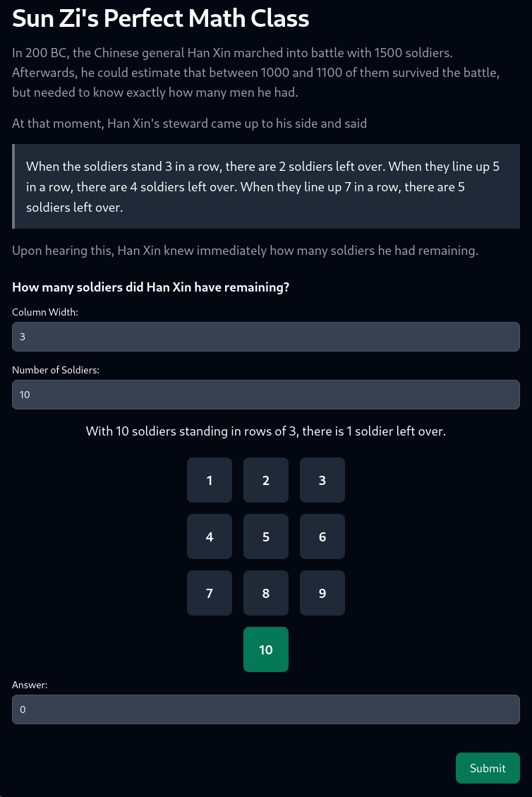Click the Answer label

click(30, 685)
